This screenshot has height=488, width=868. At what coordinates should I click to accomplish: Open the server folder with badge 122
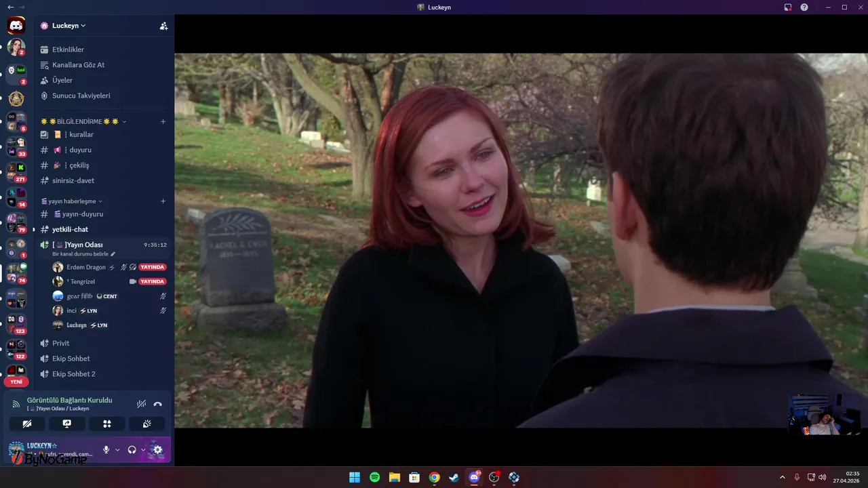16,349
